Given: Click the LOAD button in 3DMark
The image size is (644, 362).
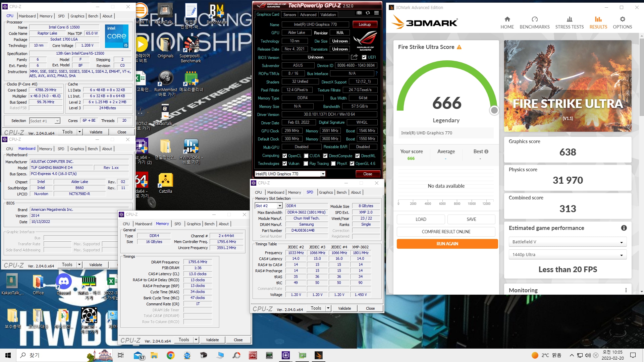Looking at the screenshot, I should 421,220.
